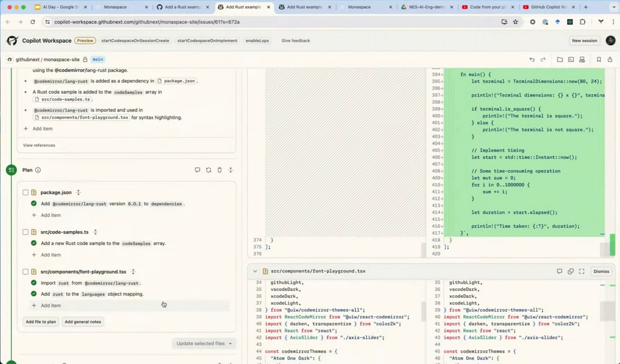The height and width of the screenshot is (364, 620).
Task: Switch to the NES-AI-Eng-demo tab
Action: tap(426, 7)
